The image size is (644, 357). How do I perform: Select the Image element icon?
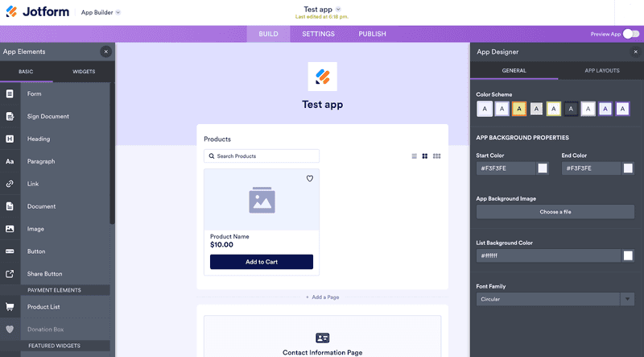(10, 229)
